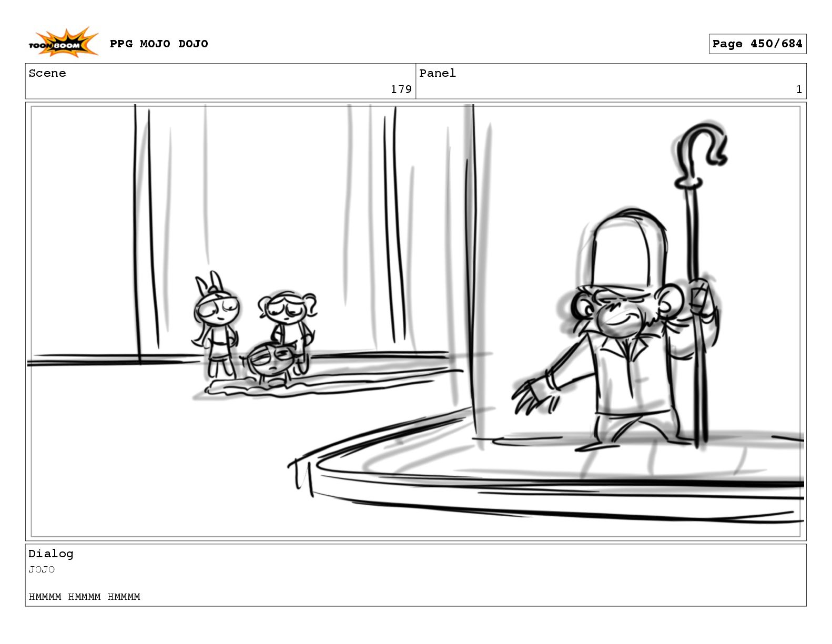The height and width of the screenshot is (644, 832).
Task: Click the 'Scene' label
Action: point(47,73)
